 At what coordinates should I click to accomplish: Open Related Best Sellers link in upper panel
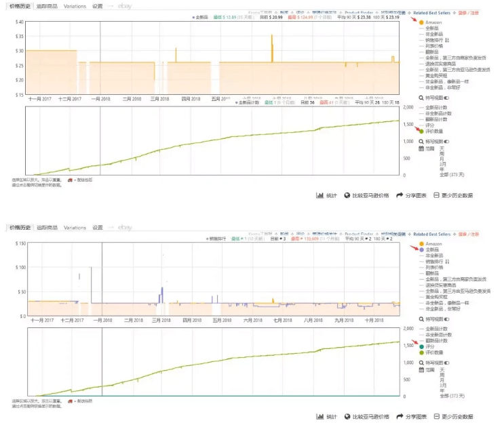click(431, 13)
